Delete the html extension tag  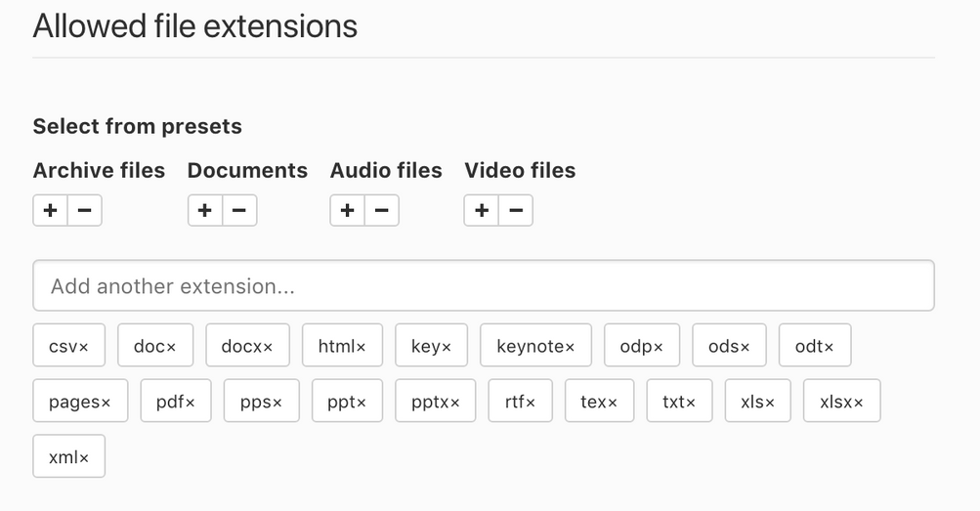(x=361, y=347)
